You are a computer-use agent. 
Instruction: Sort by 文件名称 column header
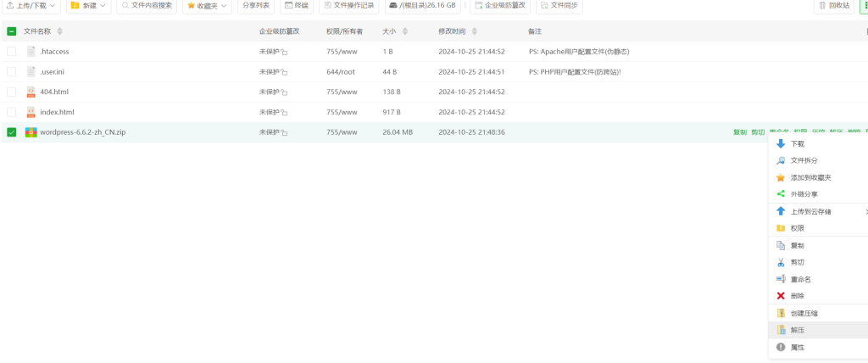click(43, 31)
